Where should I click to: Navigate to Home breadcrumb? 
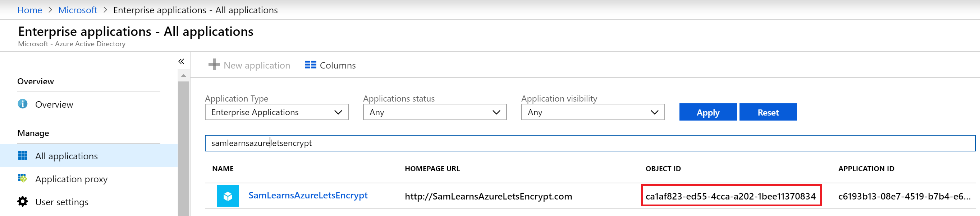pyautogui.click(x=30, y=10)
